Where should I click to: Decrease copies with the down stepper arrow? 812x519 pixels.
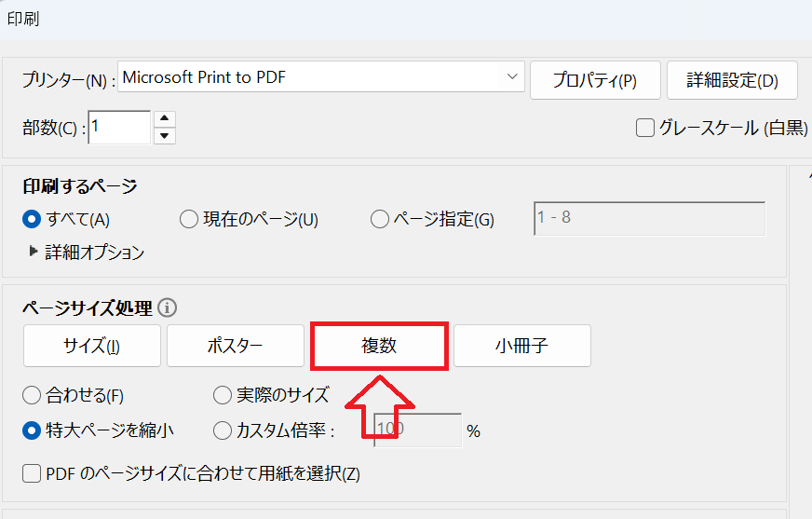pos(164,136)
